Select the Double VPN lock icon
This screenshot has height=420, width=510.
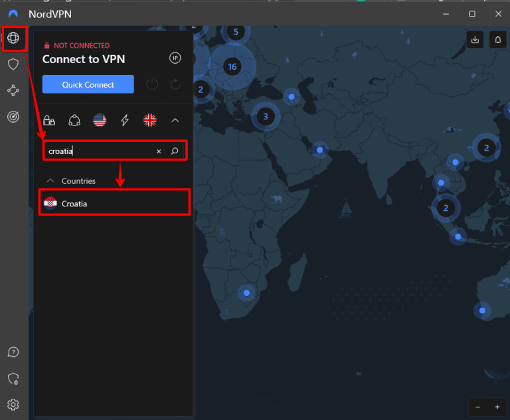point(49,120)
